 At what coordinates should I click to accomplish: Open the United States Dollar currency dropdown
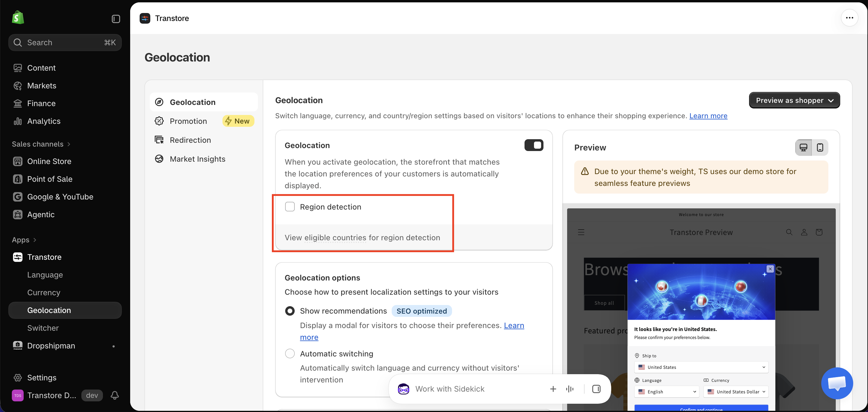click(x=735, y=392)
